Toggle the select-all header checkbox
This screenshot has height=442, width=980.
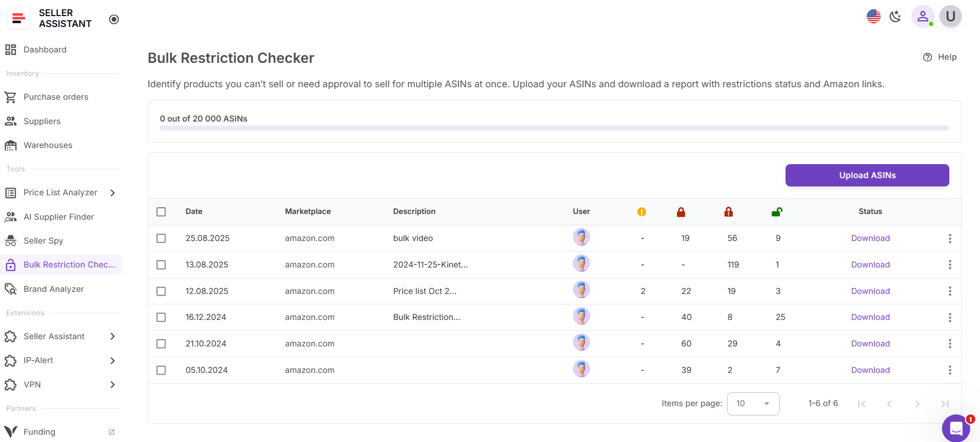click(161, 212)
